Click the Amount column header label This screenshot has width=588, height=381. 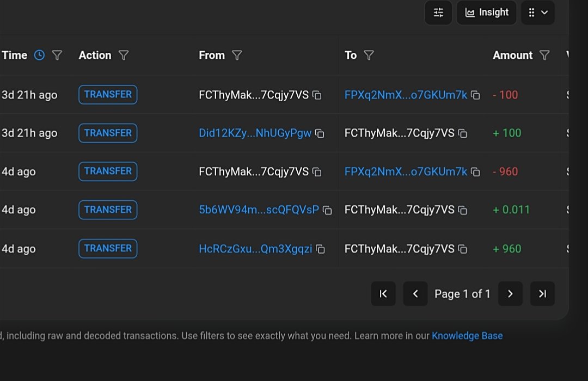[513, 56]
